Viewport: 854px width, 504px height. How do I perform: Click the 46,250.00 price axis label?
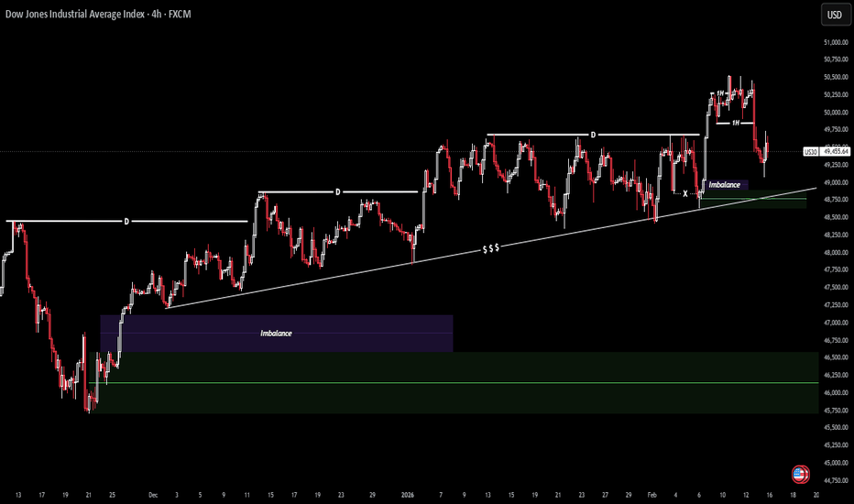coord(836,375)
